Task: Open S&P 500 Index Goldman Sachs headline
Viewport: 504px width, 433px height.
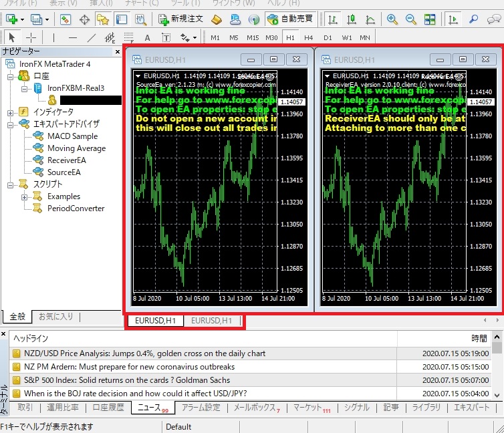Action: [127, 380]
